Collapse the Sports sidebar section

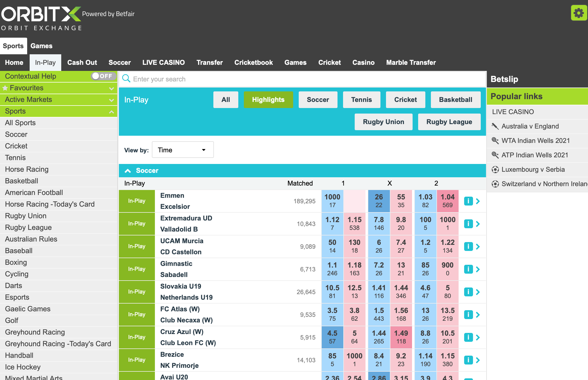(x=111, y=112)
